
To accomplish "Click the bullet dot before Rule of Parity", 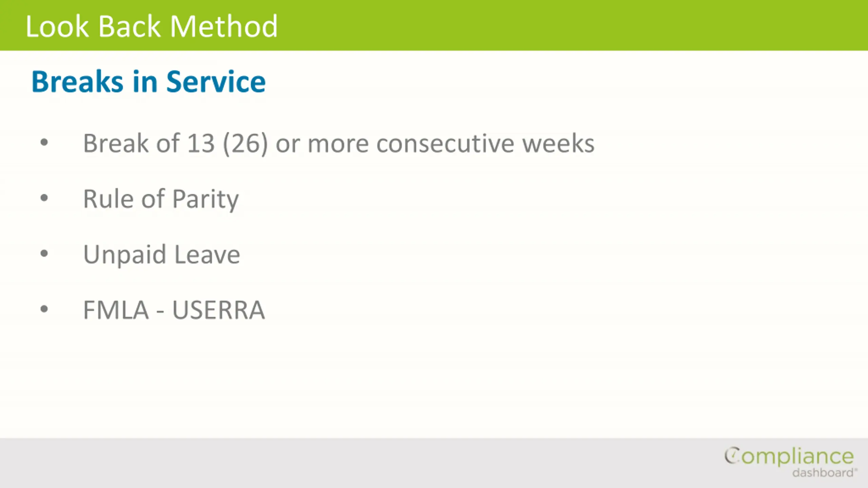I will (44, 198).
